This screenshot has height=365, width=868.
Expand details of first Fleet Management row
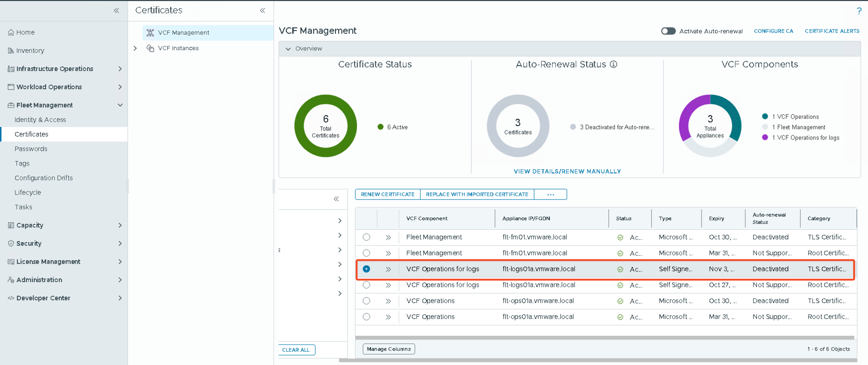(388, 238)
